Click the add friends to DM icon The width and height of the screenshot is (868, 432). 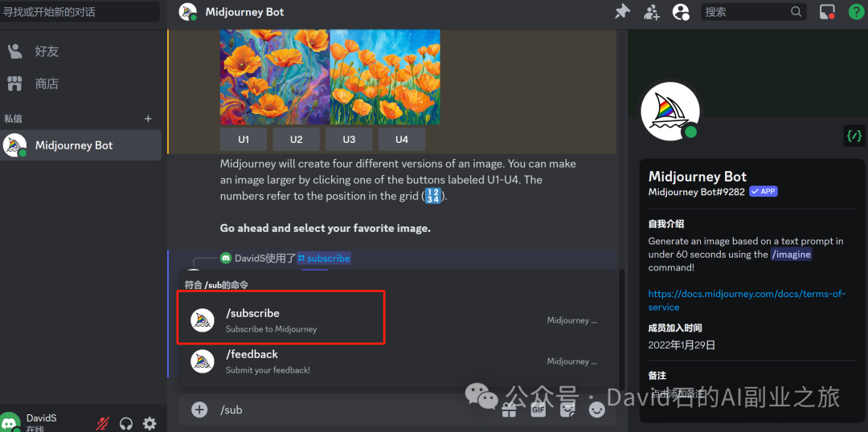[x=651, y=11]
